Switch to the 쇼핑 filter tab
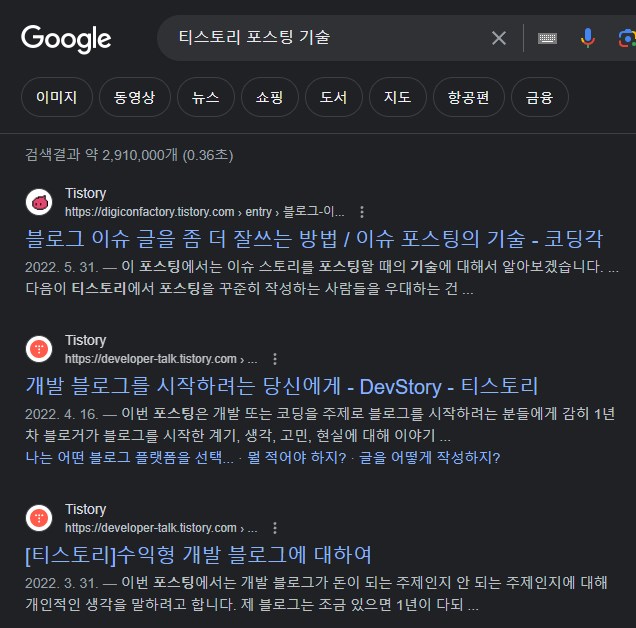Image resolution: width=636 pixels, height=628 pixels. pos(270,97)
